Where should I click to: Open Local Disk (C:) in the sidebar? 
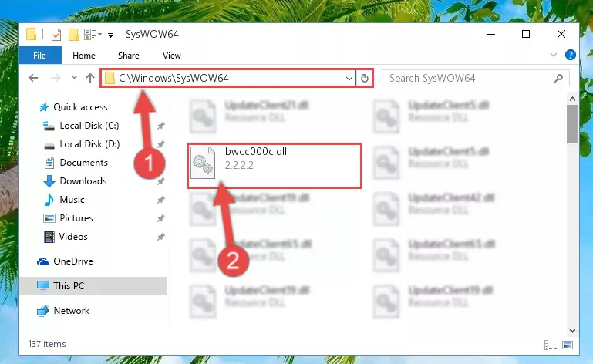89,126
